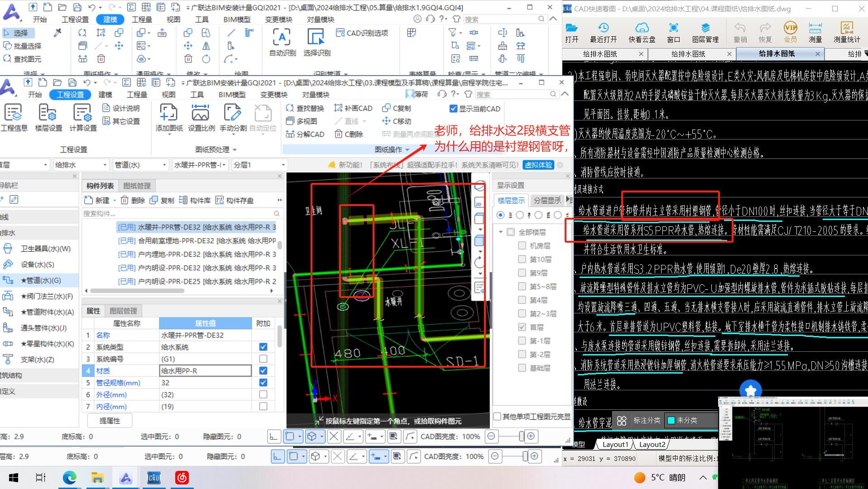Click the 搜索构件 search field
The height and width of the screenshot is (489, 868).
click(x=182, y=213)
